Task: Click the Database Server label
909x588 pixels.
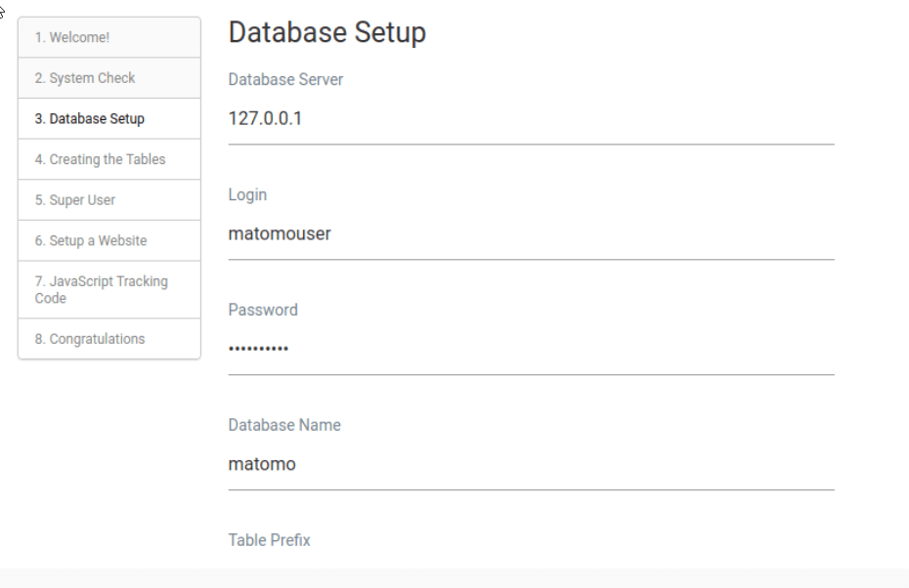Action: click(x=285, y=79)
